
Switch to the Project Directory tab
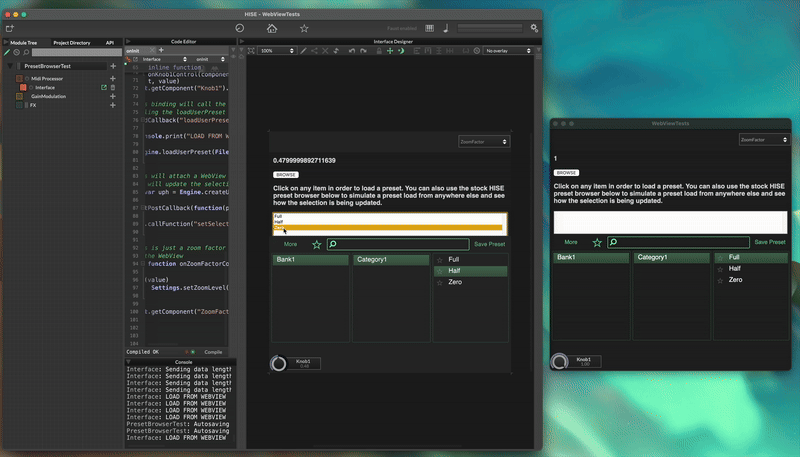[71, 42]
